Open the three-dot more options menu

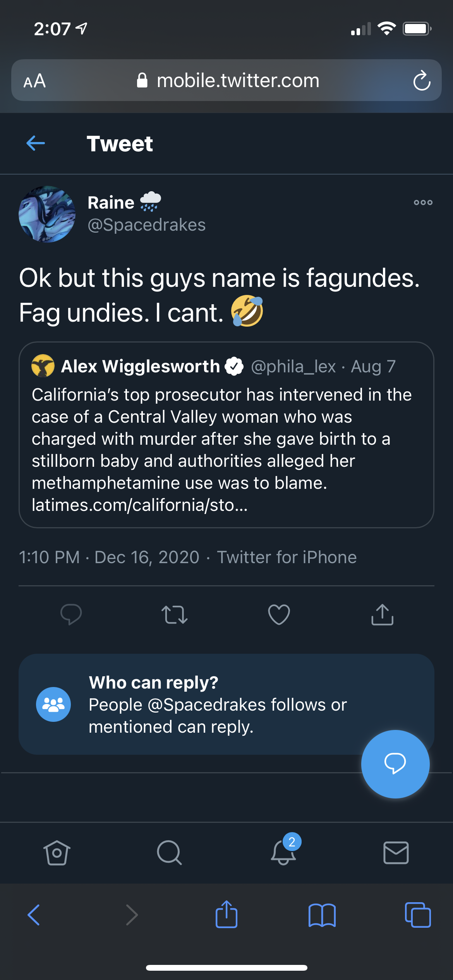[x=423, y=202]
